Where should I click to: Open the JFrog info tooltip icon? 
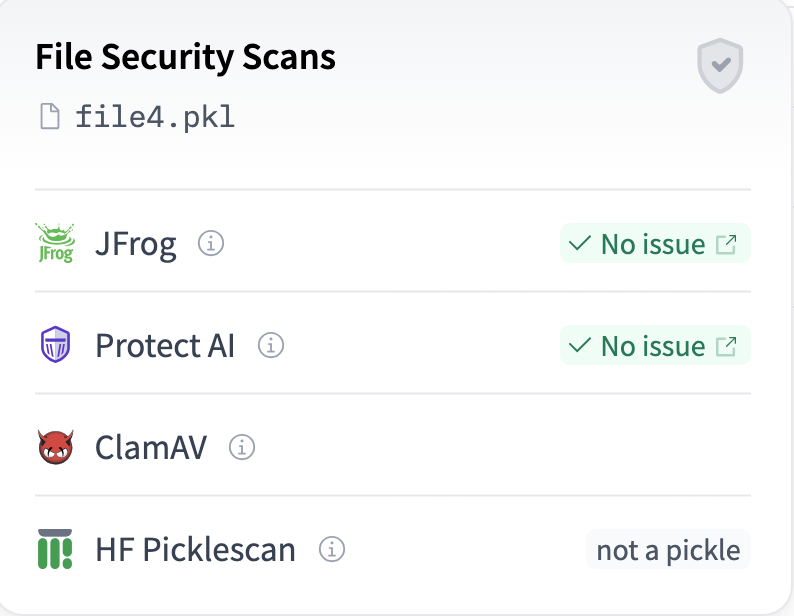tap(210, 243)
